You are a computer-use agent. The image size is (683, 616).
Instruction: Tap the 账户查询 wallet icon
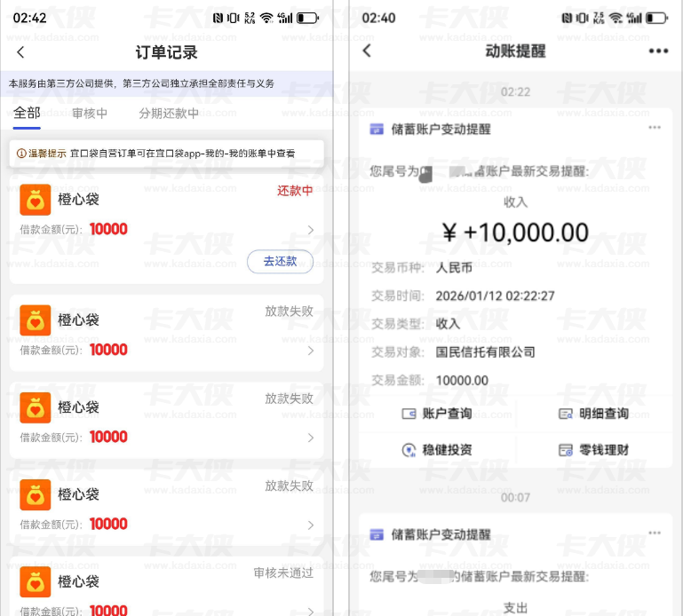(409, 414)
